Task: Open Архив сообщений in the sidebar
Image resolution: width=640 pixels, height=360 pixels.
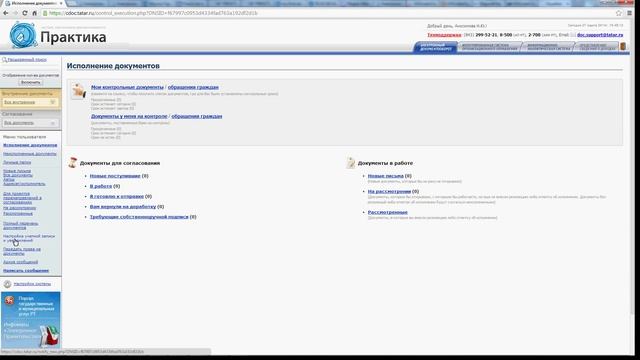Action: pos(20,262)
